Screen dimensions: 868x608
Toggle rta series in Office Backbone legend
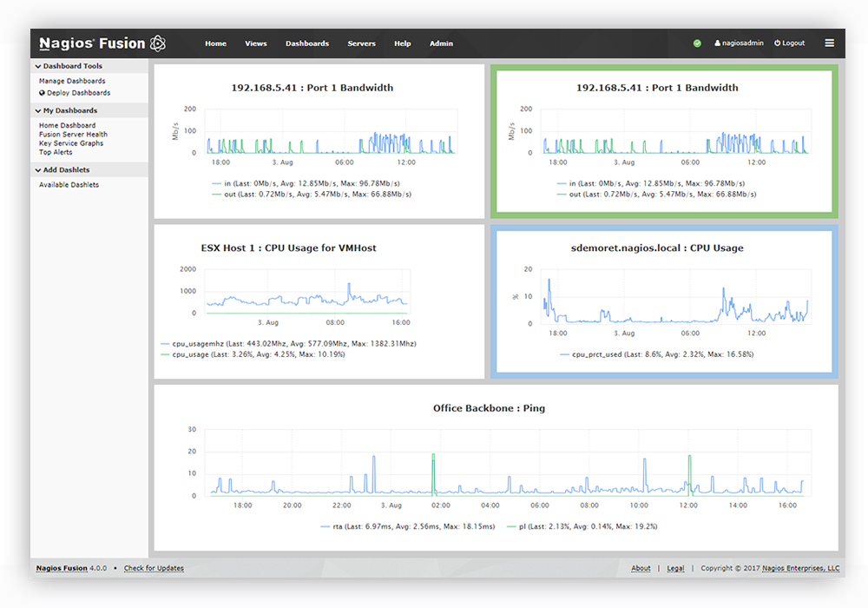click(407, 526)
